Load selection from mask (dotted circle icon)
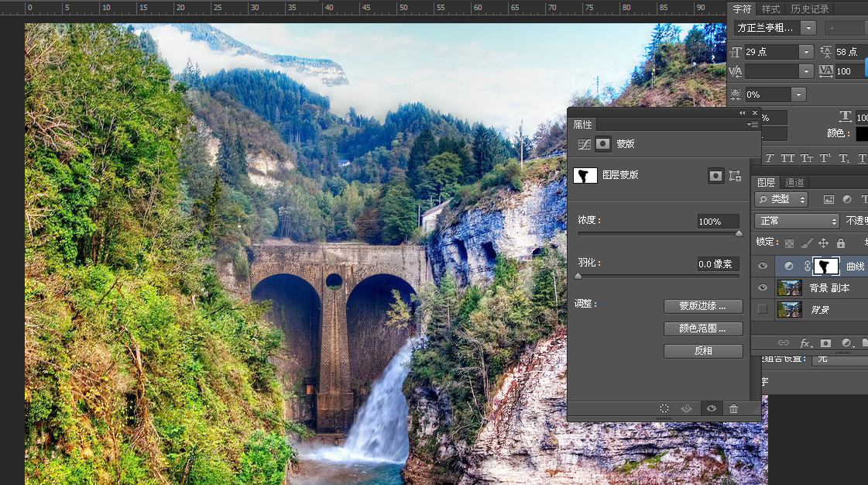Screen dimensions: 868x485 tap(664, 408)
